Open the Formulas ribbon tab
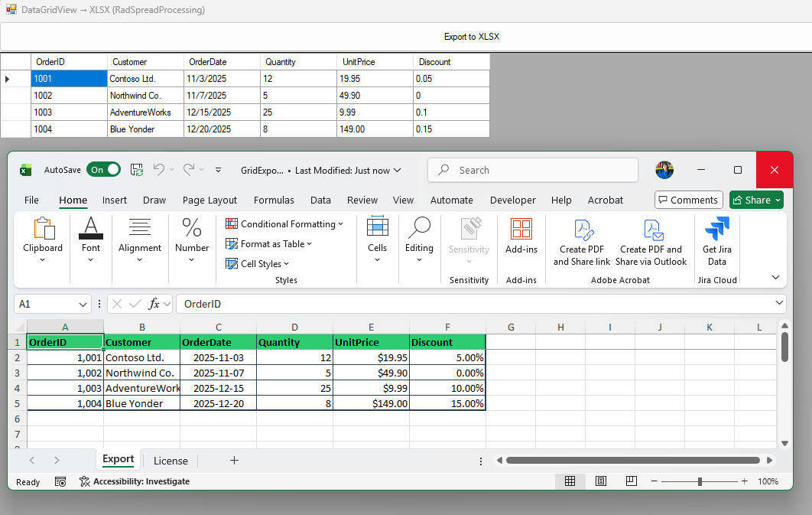The width and height of the screenshot is (812, 515). point(274,200)
